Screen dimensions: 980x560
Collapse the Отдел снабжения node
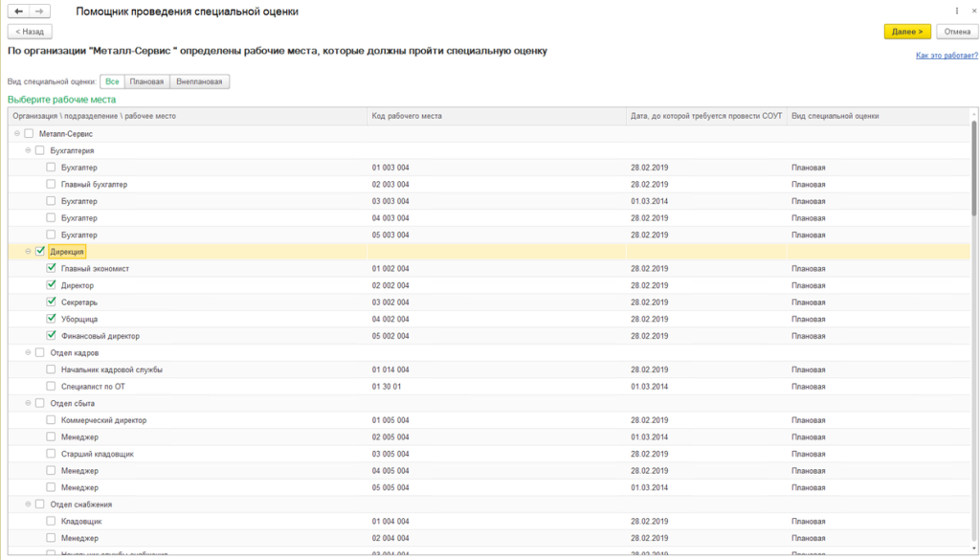click(28, 504)
